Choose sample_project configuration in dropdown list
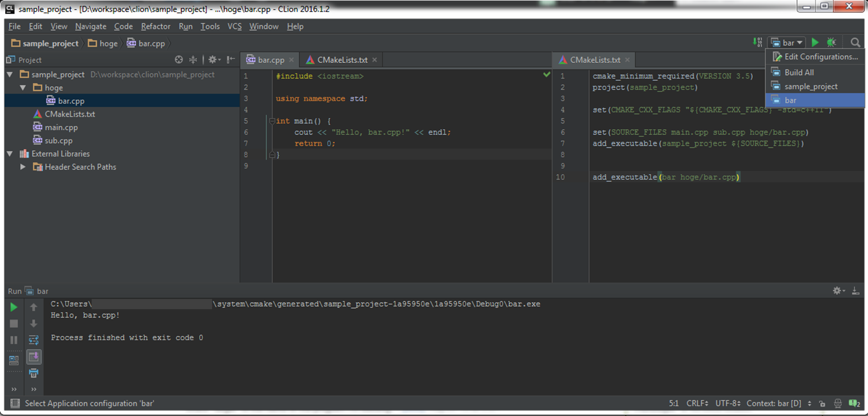 (x=811, y=87)
